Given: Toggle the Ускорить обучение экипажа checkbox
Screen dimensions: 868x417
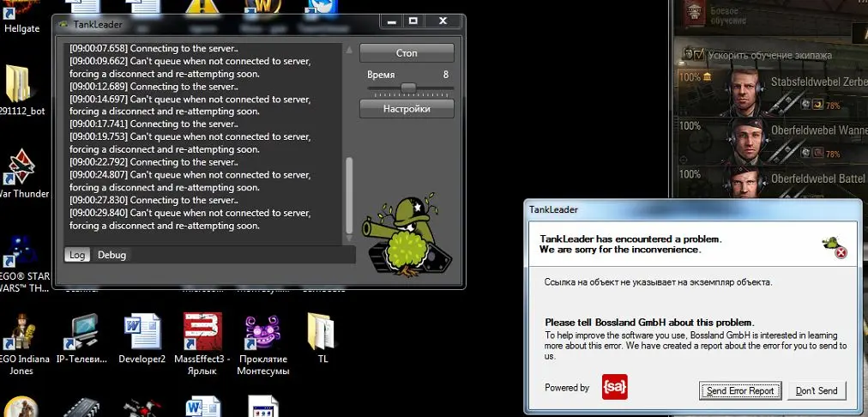Looking at the screenshot, I should tap(699, 54).
